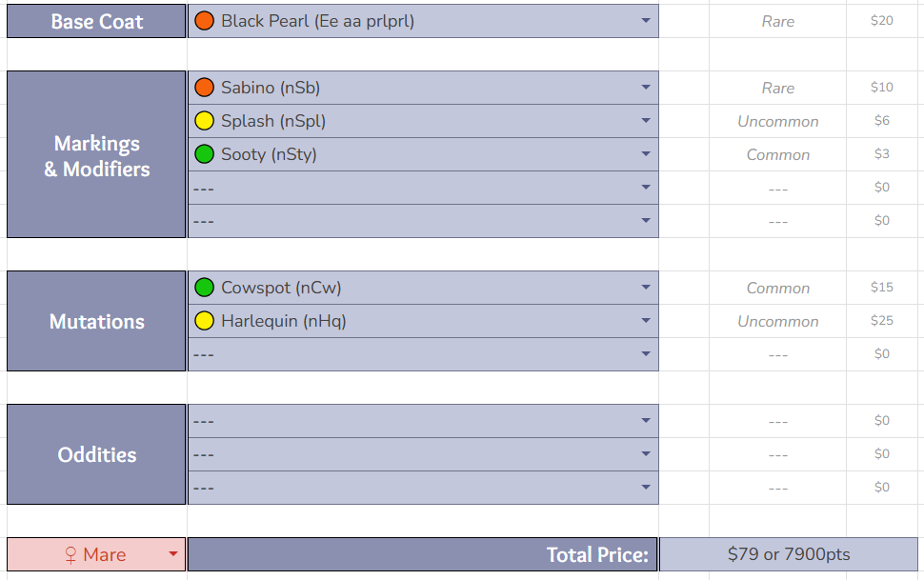Image resolution: width=924 pixels, height=580 pixels.
Task: Click green circle icon beside Sooty
Action: point(204,154)
